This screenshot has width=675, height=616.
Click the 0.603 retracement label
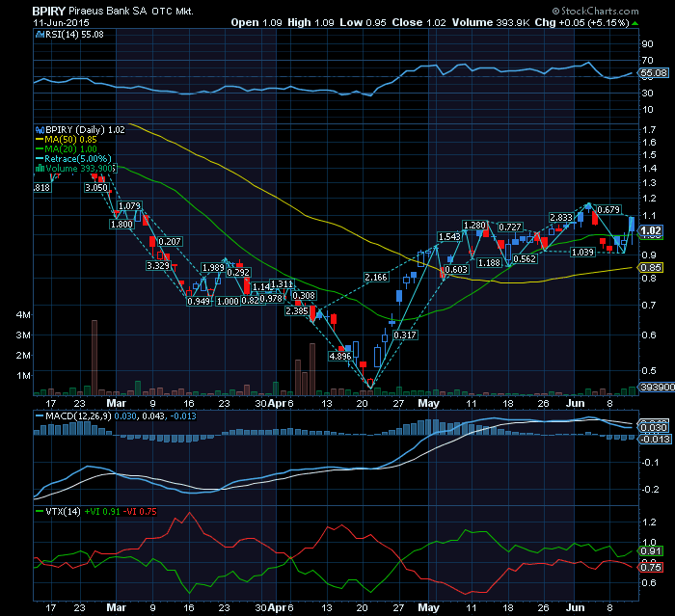(456, 270)
